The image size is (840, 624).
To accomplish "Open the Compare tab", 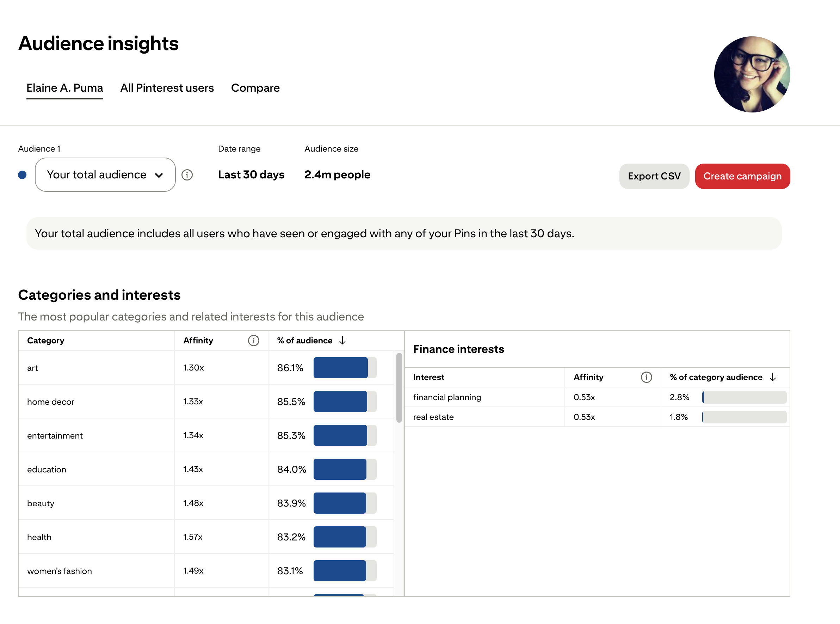I will point(255,88).
